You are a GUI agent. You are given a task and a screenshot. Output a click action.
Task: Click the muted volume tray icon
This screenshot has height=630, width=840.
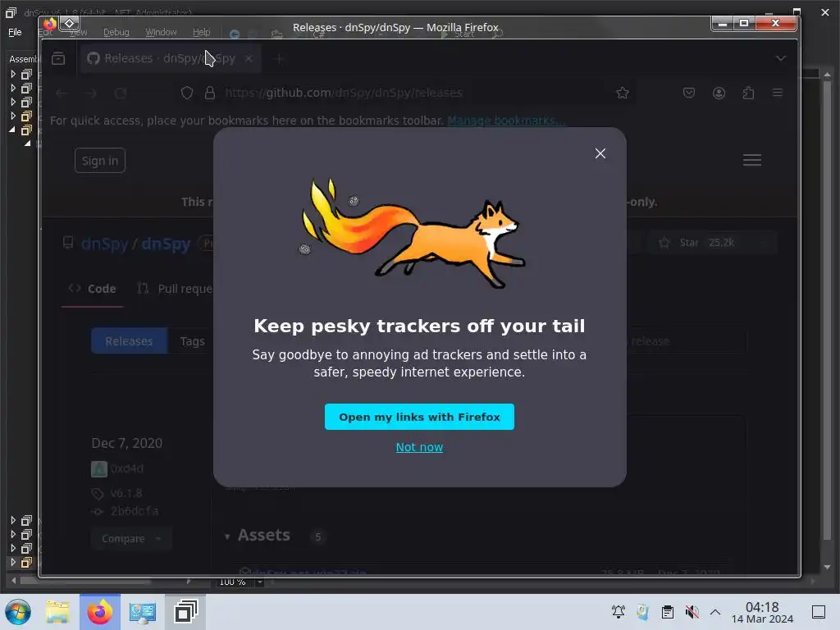point(692,612)
